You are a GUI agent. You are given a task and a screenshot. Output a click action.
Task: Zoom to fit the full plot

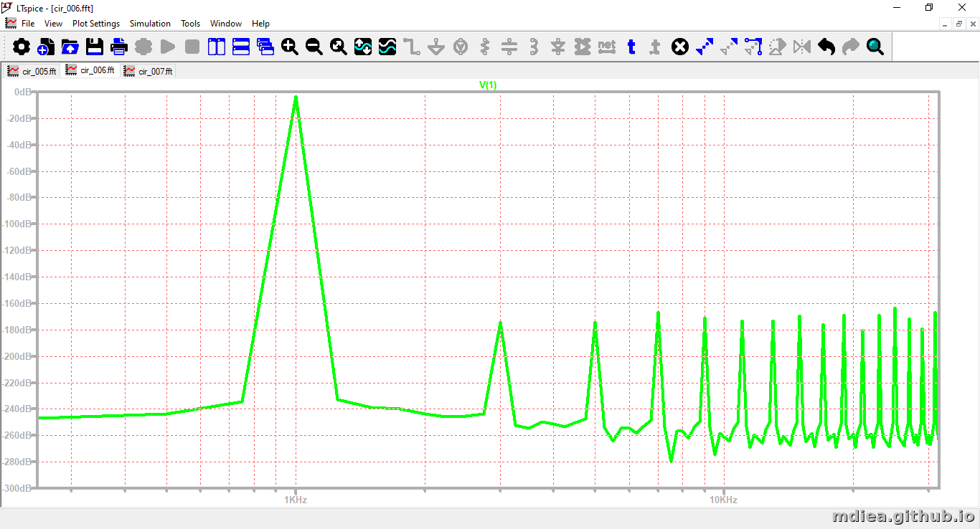(x=339, y=47)
